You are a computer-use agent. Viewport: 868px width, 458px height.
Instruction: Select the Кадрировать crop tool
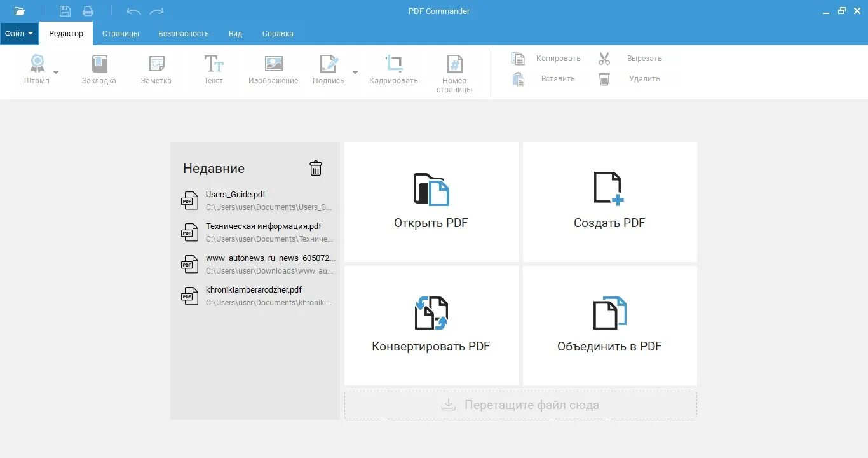click(x=394, y=70)
